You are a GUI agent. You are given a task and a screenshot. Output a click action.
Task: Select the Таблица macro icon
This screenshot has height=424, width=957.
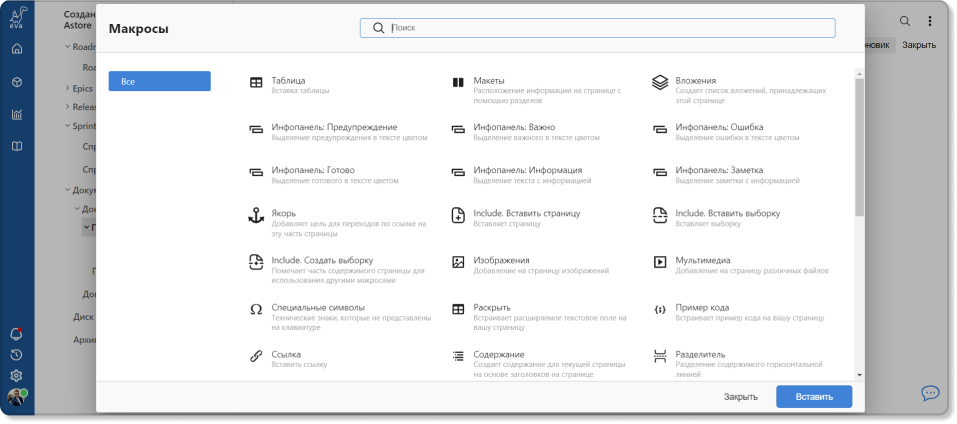(256, 82)
